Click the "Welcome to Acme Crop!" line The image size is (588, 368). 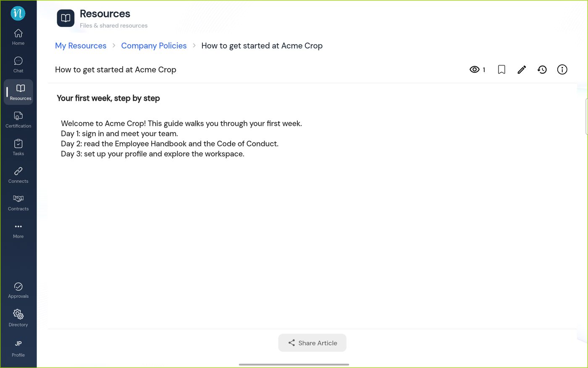tap(181, 124)
